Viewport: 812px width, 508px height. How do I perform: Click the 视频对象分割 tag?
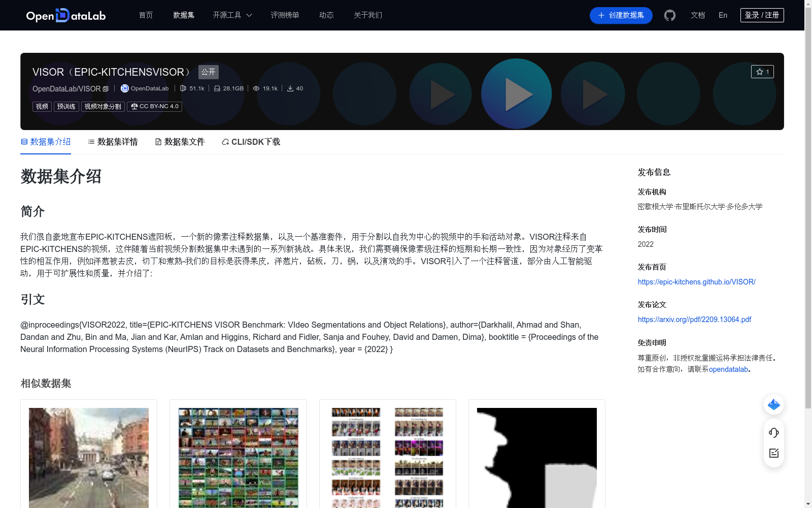103,107
